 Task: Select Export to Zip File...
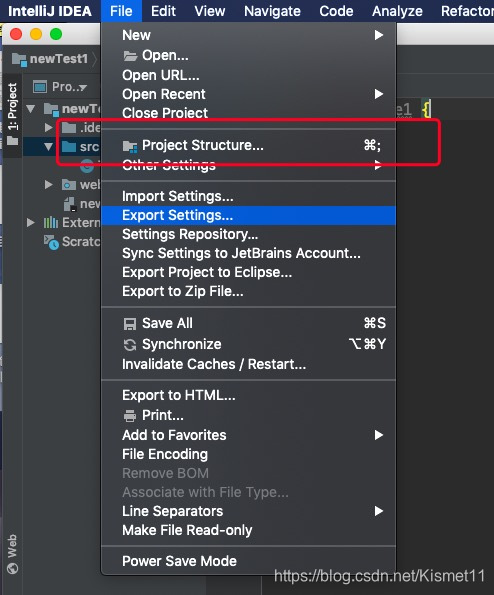[x=249, y=291]
